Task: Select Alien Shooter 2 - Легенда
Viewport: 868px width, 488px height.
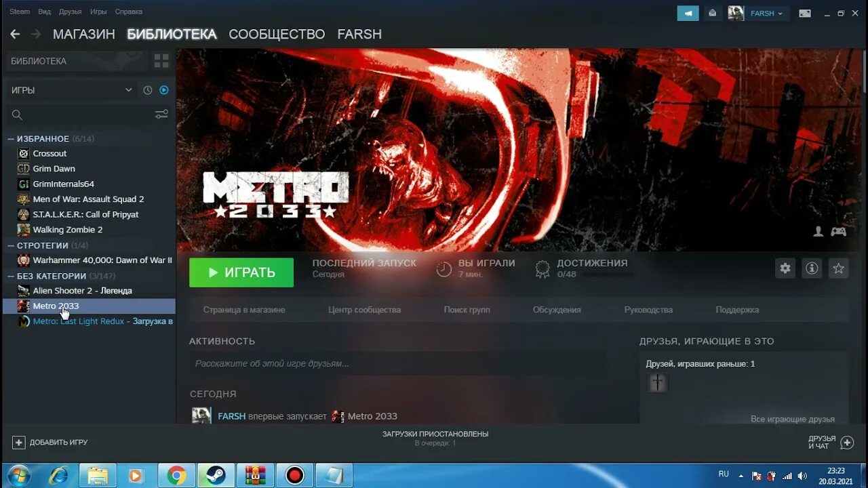Action: tap(82, 291)
